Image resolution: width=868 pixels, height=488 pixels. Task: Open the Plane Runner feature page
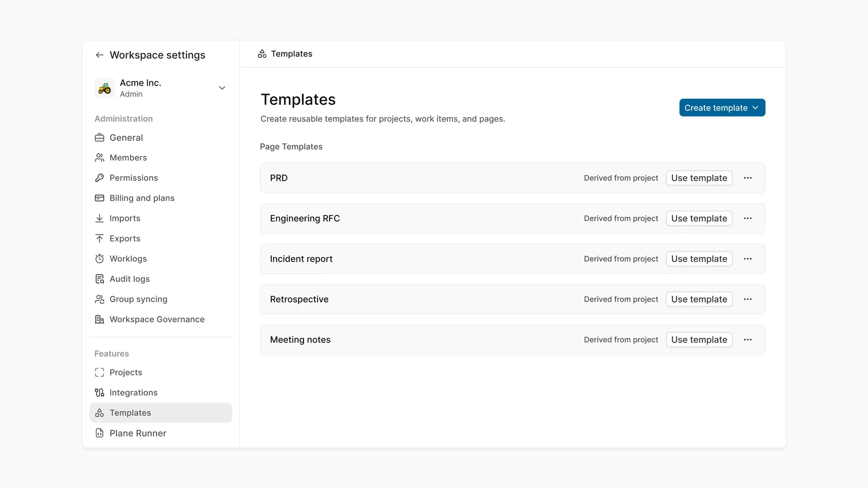click(x=160, y=433)
